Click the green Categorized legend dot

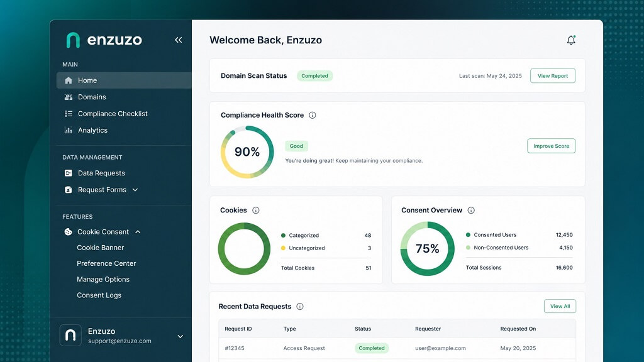pyautogui.click(x=283, y=236)
